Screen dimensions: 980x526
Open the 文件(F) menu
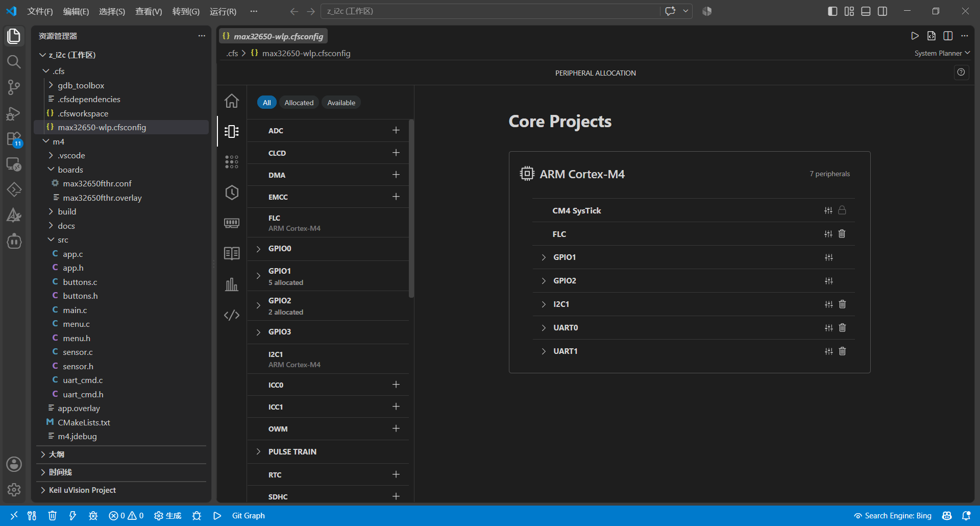pyautogui.click(x=40, y=11)
